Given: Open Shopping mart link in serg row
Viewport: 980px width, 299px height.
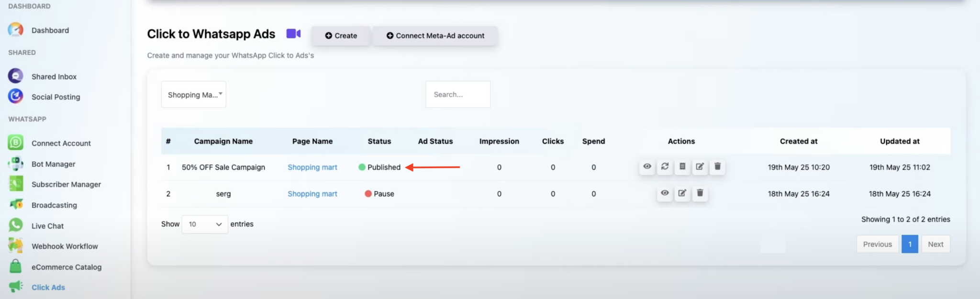Looking at the screenshot, I should pyautogui.click(x=312, y=194).
